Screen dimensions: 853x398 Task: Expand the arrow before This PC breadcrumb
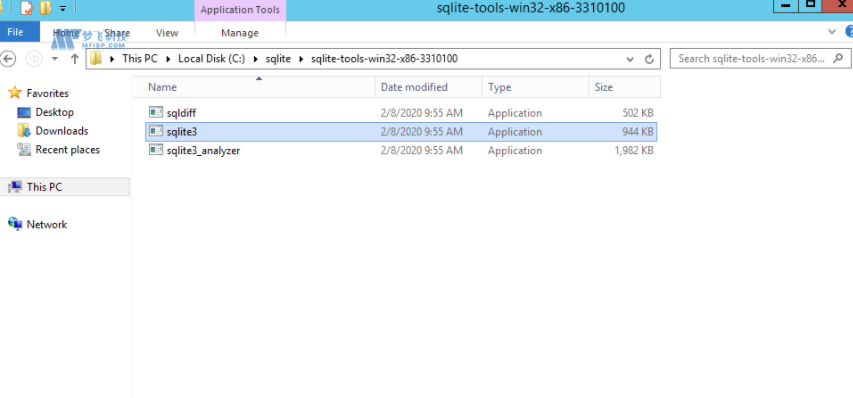click(112, 59)
